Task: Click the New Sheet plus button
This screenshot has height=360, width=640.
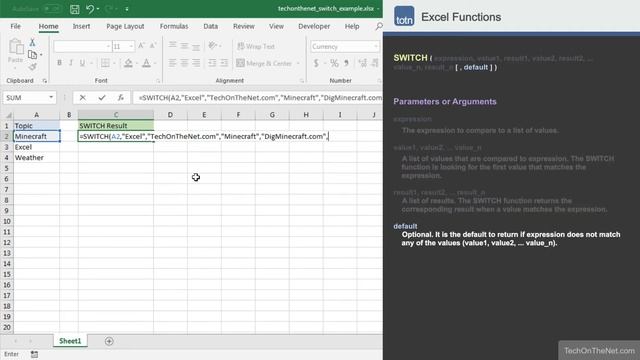Action: (109, 341)
